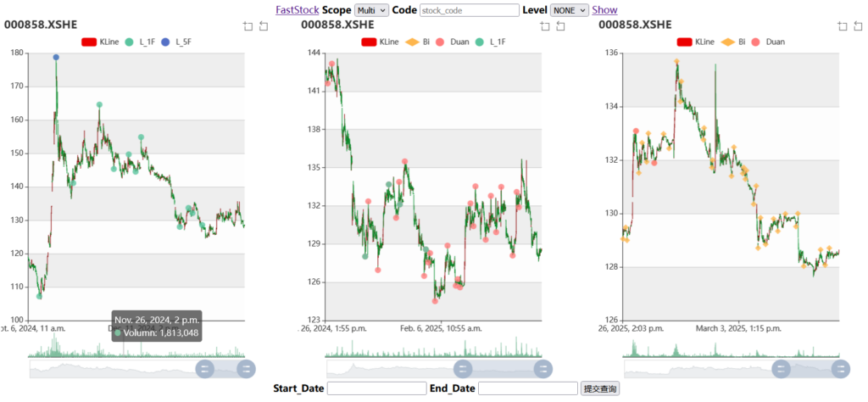Focus the Start_Date input field
This screenshot has width=868, height=402.
click(377, 388)
